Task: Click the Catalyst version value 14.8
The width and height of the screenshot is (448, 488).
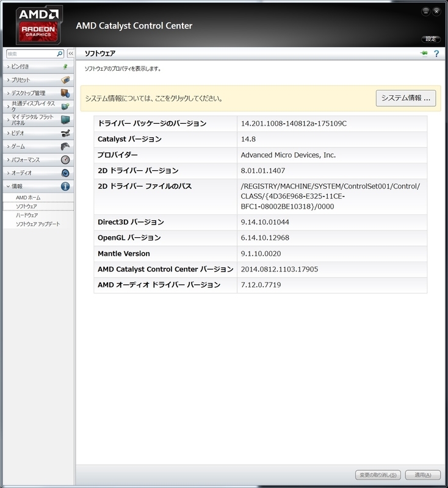Action: (x=248, y=139)
